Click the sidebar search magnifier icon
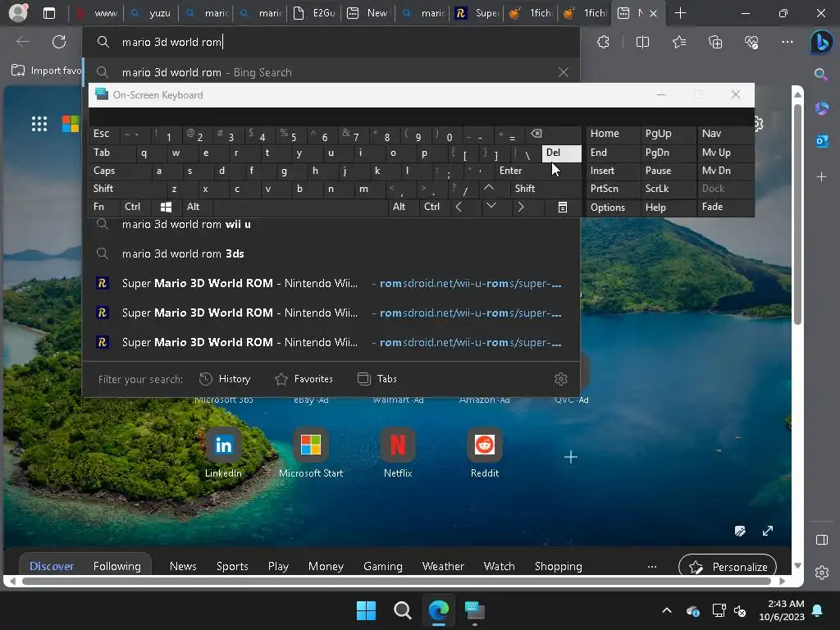The image size is (840, 630). click(x=821, y=74)
